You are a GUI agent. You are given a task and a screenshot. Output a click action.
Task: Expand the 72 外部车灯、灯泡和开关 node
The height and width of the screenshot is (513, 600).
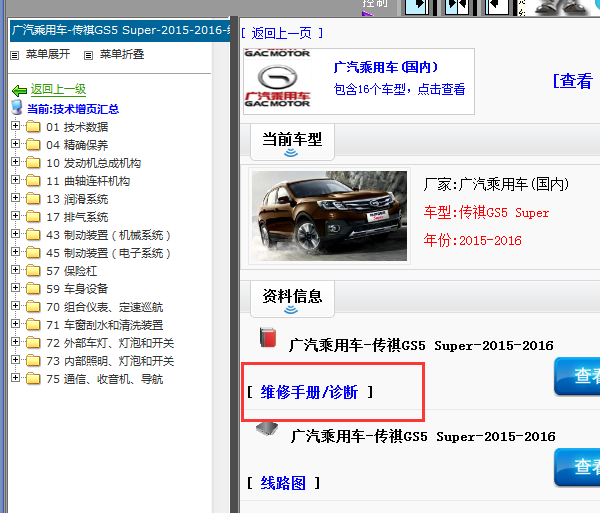15,342
